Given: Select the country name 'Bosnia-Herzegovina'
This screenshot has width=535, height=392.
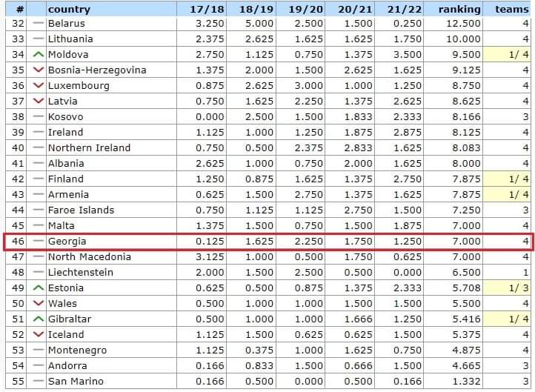Looking at the screenshot, I should [x=97, y=70].
